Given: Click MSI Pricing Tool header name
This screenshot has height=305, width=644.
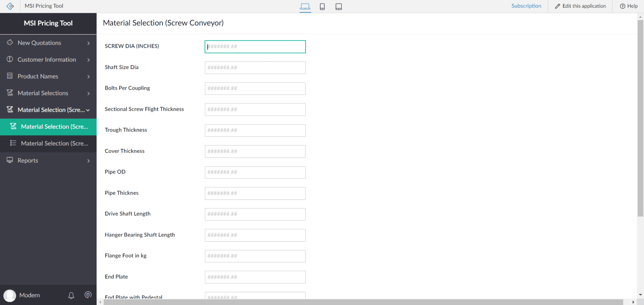Looking at the screenshot, I should (44, 6).
